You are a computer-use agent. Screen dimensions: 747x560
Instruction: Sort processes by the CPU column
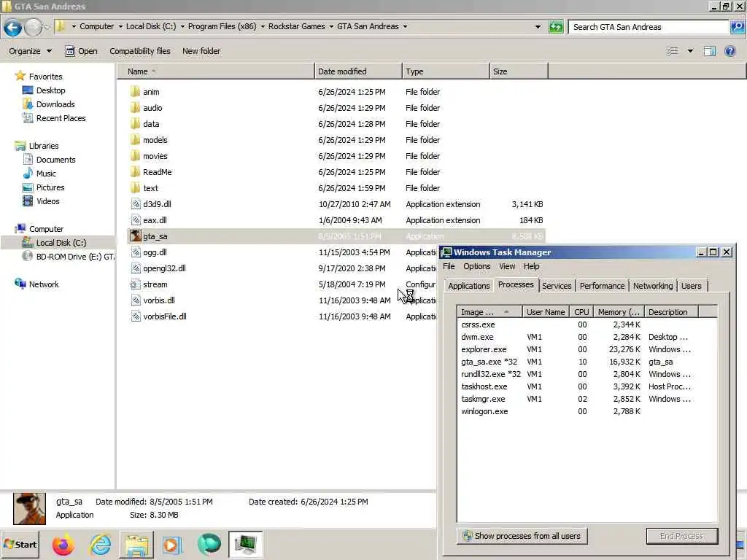point(581,312)
